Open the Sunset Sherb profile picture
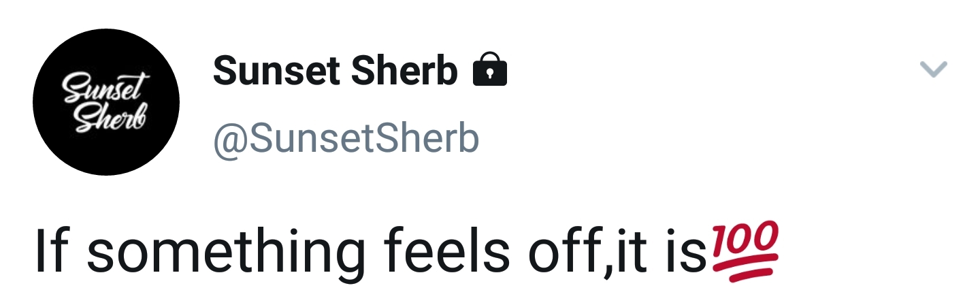The height and width of the screenshot is (305, 980). pyautogui.click(x=106, y=102)
